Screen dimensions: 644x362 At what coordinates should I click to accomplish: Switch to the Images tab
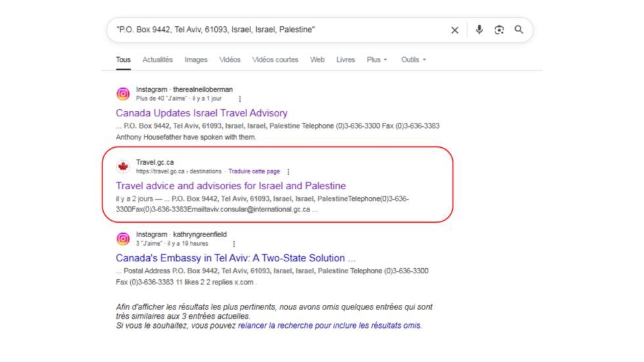pos(196,60)
